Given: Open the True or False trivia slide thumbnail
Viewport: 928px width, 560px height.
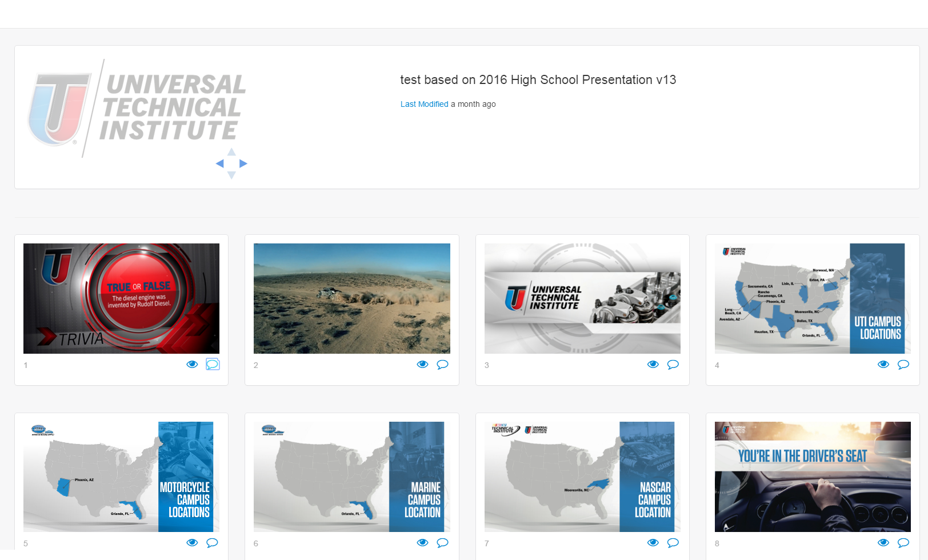Looking at the screenshot, I should point(121,298).
